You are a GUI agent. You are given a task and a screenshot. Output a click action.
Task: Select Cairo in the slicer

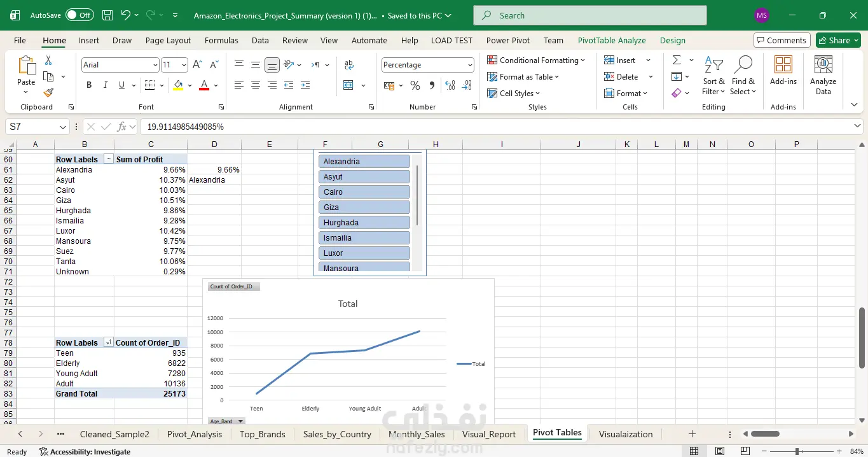pyautogui.click(x=364, y=192)
